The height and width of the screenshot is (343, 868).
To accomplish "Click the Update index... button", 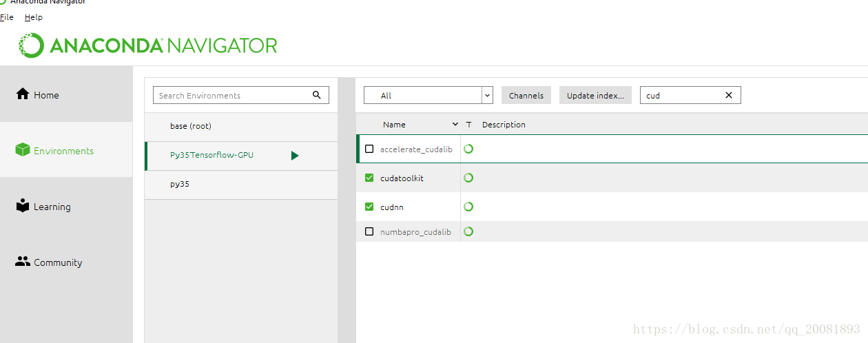I will pos(595,96).
